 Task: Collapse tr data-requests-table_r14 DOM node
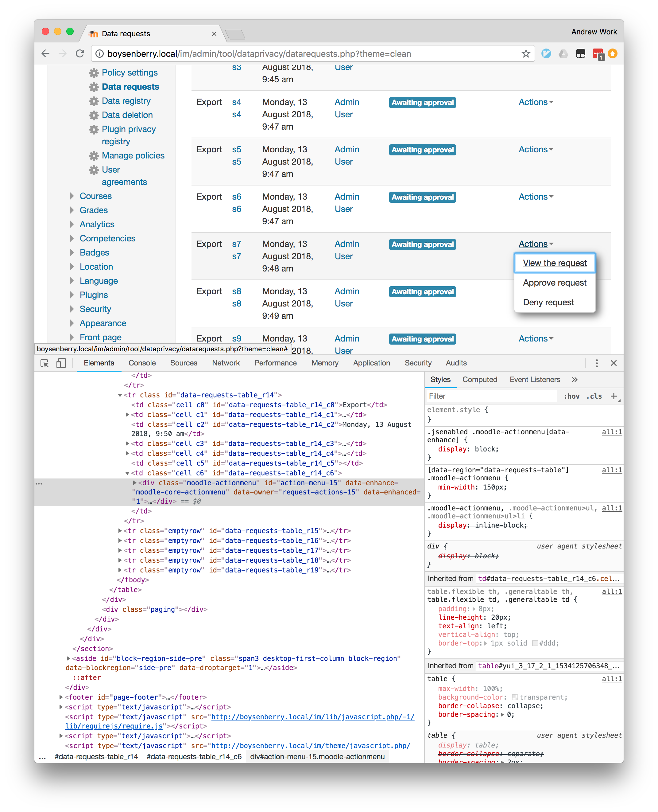tap(120, 395)
